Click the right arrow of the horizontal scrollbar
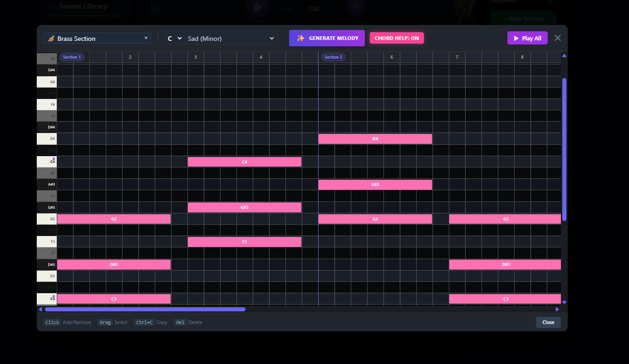The width and height of the screenshot is (629, 364). pyautogui.click(x=557, y=309)
